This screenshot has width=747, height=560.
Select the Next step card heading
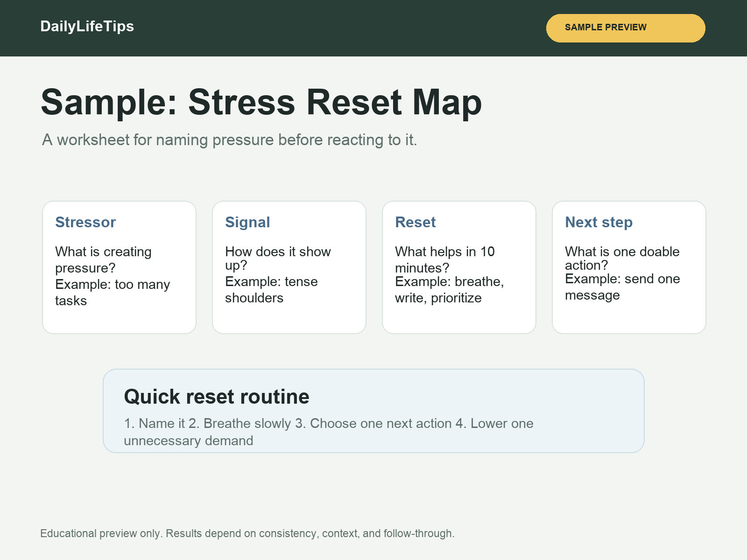pos(599,222)
